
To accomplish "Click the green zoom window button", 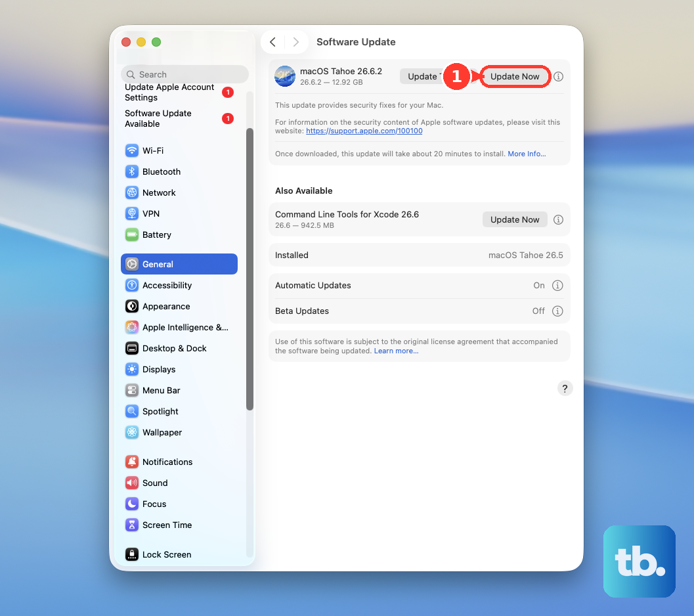I will [x=156, y=42].
